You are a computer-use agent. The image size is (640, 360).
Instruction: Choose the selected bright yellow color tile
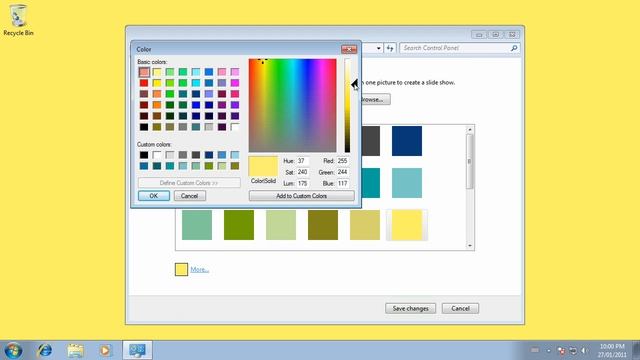pyautogui.click(x=407, y=225)
